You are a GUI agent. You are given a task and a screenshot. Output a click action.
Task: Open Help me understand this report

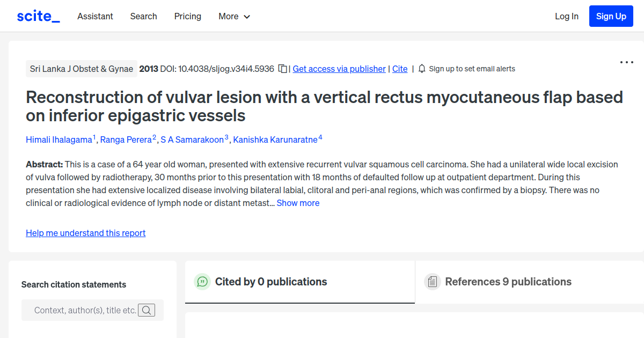(85, 233)
